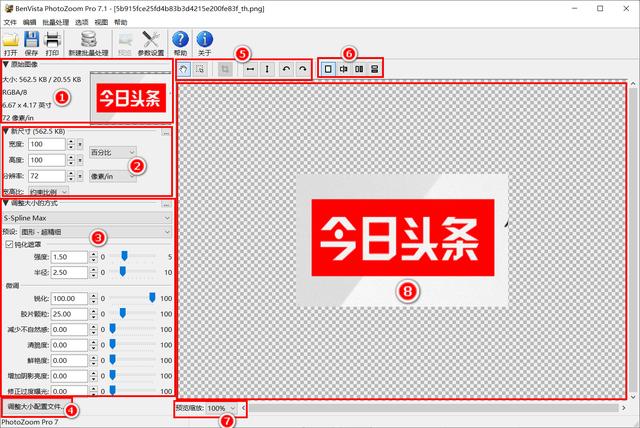Collapse the 新尺寸 panel triangle

(x=5, y=131)
